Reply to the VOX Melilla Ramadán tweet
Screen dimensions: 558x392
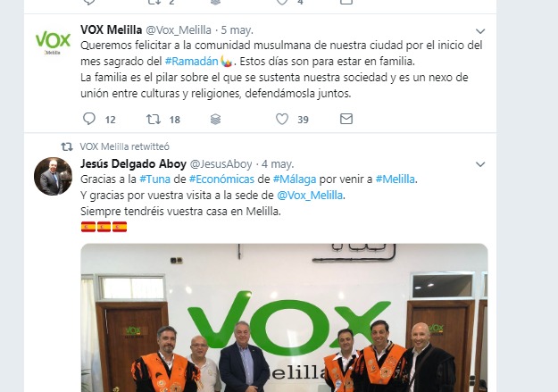pyautogui.click(x=89, y=119)
